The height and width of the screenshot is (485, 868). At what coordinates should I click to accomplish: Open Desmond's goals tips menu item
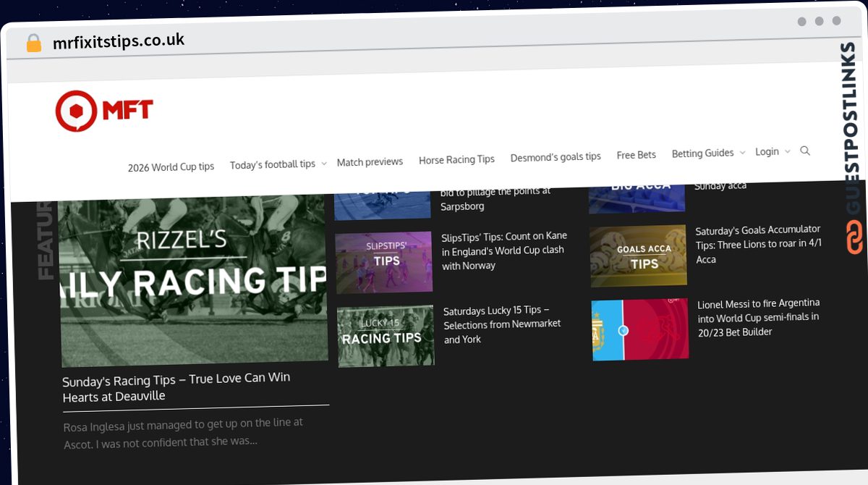pos(556,157)
